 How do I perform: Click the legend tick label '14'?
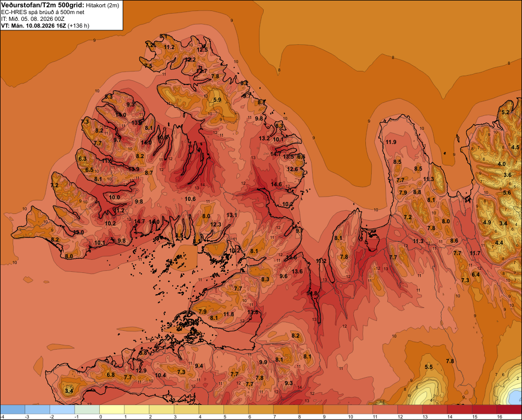[450, 417]
